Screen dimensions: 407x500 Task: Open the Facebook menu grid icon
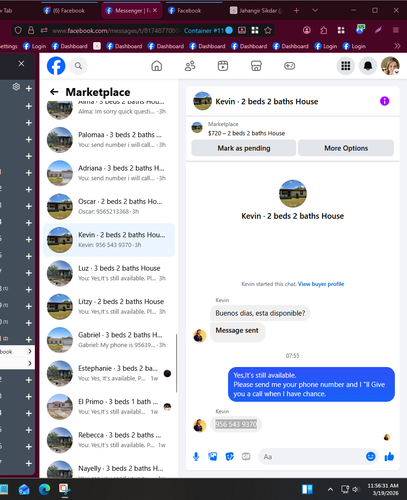pos(346,66)
